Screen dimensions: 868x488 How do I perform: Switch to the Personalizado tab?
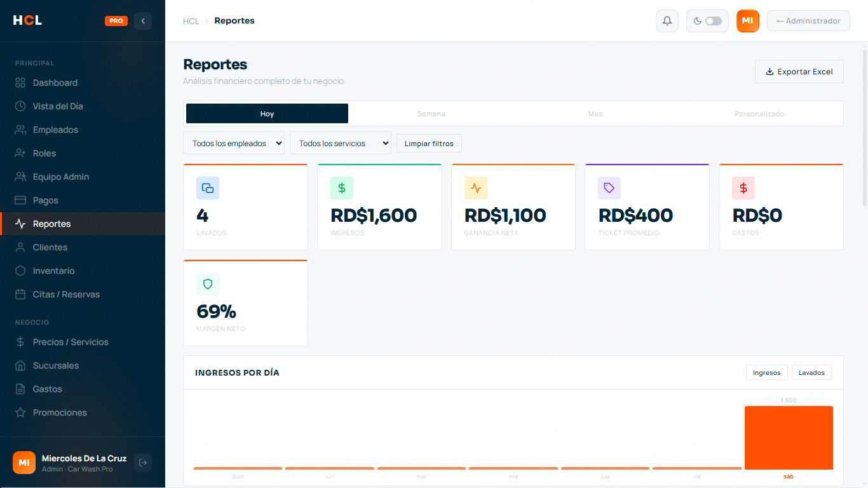click(x=759, y=114)
